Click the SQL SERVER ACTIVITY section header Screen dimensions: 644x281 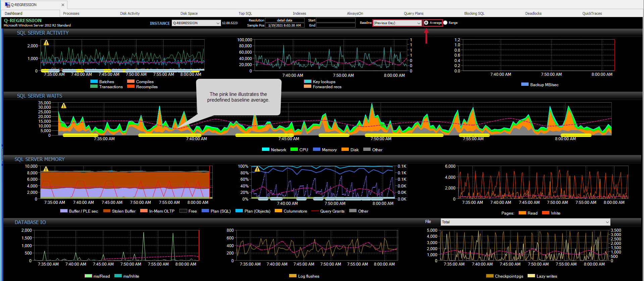tap(43, 33)
